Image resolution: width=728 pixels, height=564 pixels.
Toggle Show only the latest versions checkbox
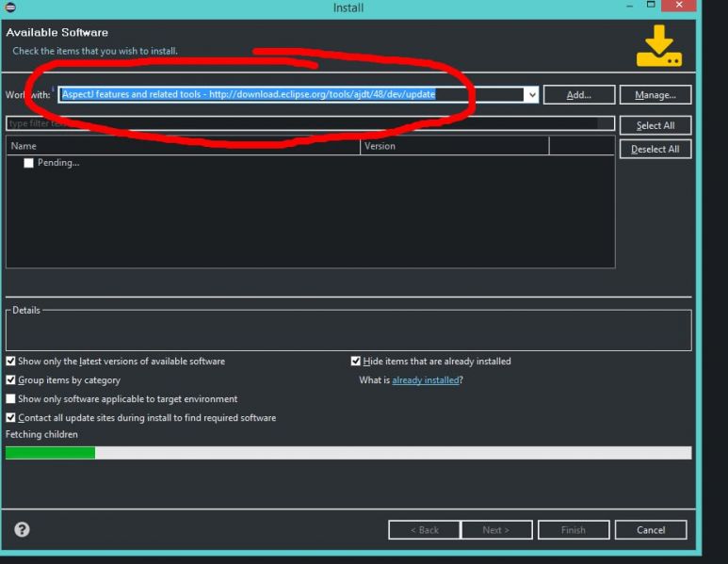coord(10,362)
